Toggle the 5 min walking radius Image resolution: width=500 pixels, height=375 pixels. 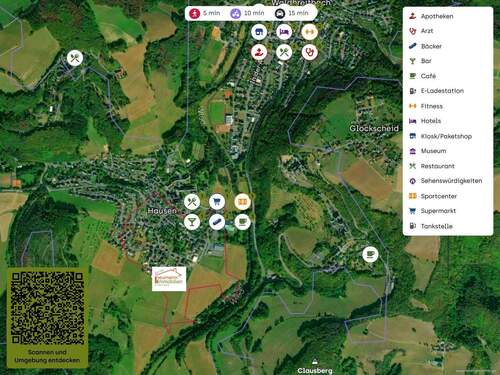[204, 13]
